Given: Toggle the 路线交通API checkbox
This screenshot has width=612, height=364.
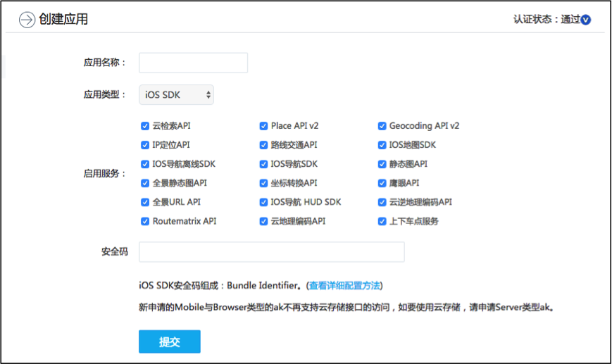Looking at the screenshot, I should (x=264, y=145).
